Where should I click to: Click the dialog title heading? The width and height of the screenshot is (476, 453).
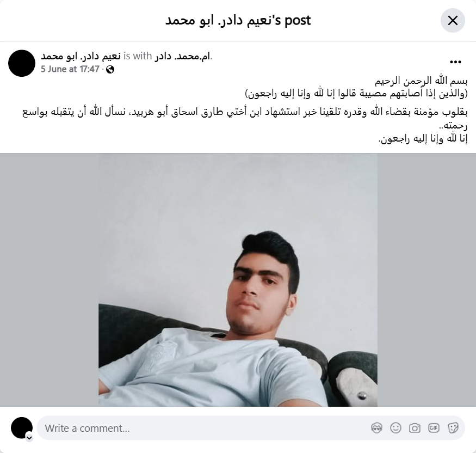point(238,20)
